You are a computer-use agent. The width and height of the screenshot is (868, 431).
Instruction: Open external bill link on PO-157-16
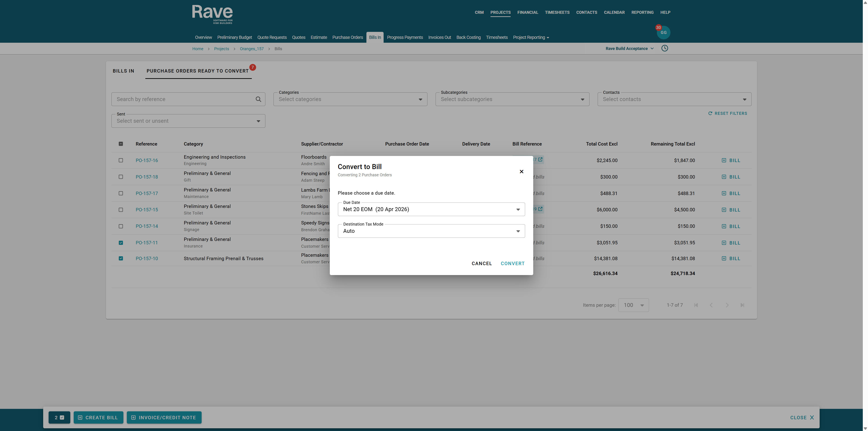pyautogui.click(x=540, y=160)
